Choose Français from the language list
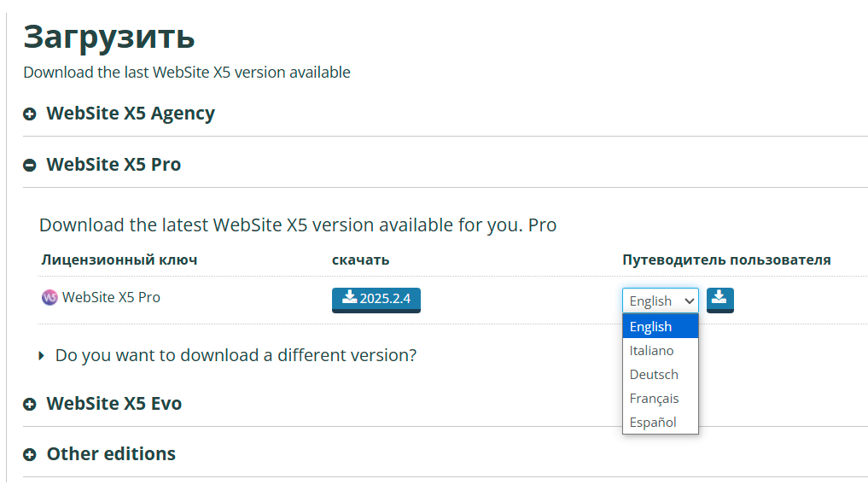 point(661,398)
